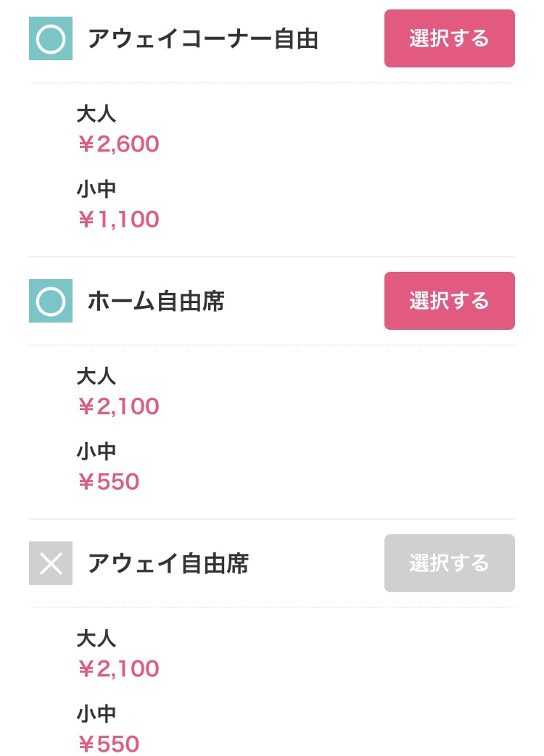Click ¥550 child price under アウェイ自由席

[108, 744]
